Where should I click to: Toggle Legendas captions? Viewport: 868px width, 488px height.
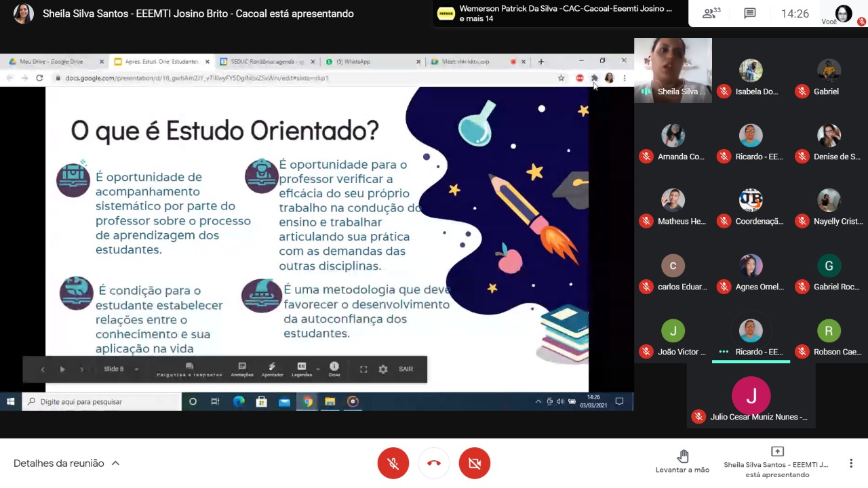[302, 369]
